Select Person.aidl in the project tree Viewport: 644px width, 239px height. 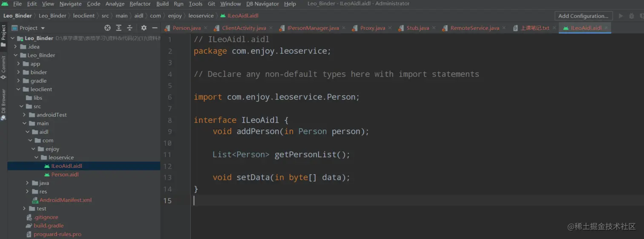(x=65, y=175)
